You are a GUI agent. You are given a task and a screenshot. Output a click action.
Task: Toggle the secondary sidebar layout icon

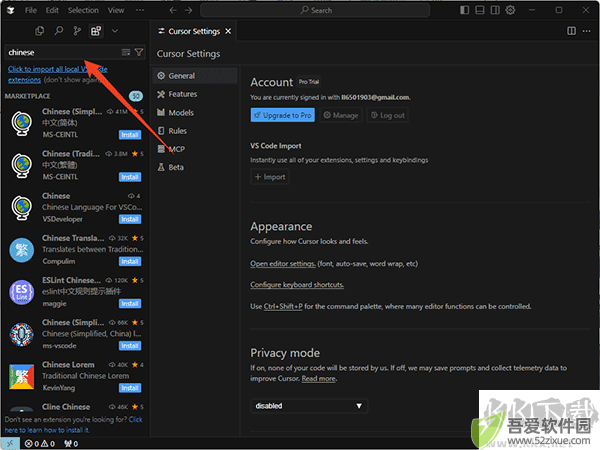(x=495, y=10)
